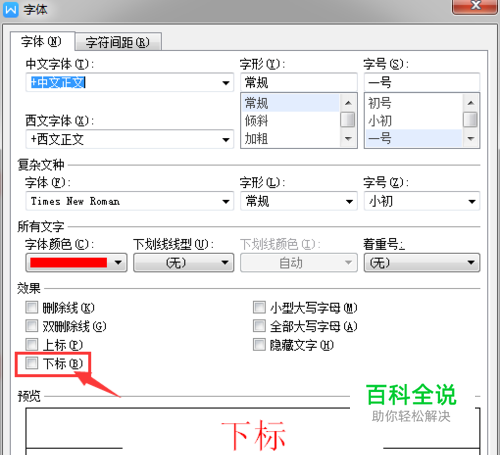This screenshot has width=500, height=455.
Task: Close the 字体 dialog window
Action: click(475, 6)
